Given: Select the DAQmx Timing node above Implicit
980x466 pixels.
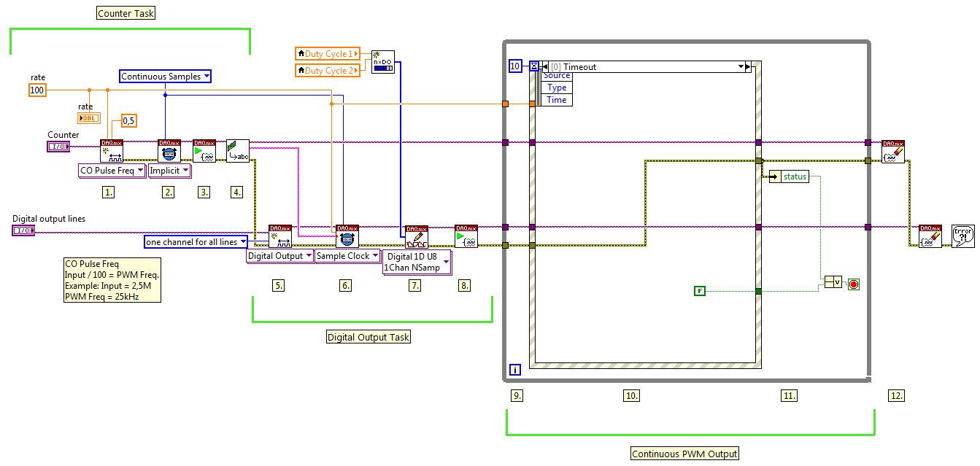Looking at the screenshot, I should [x=169, y=151].
